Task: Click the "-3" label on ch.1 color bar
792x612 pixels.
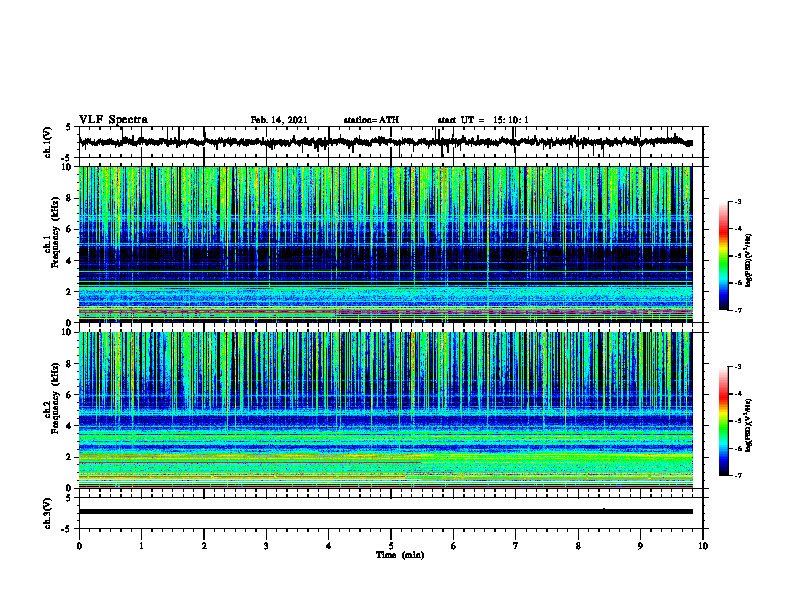Action: (x=737, y=202)
